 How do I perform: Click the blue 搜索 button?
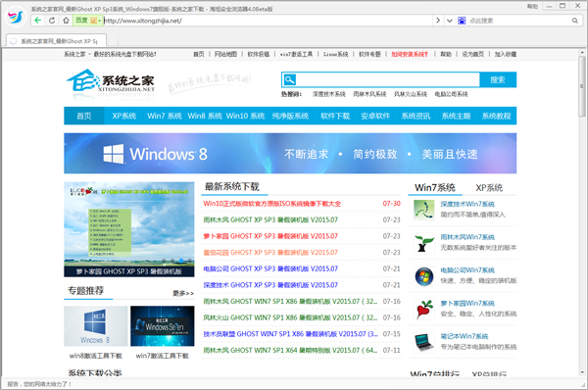pyautogui.click(x=498, y=79)
